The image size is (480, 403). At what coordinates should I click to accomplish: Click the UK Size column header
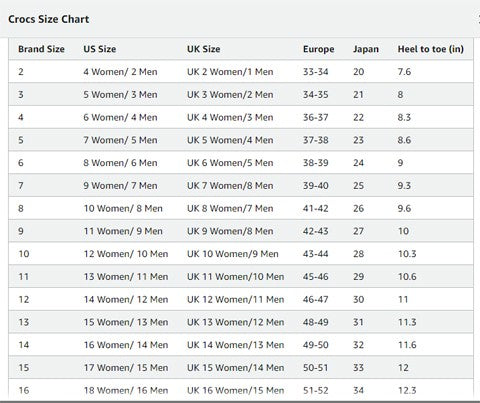tap(203, 49)
